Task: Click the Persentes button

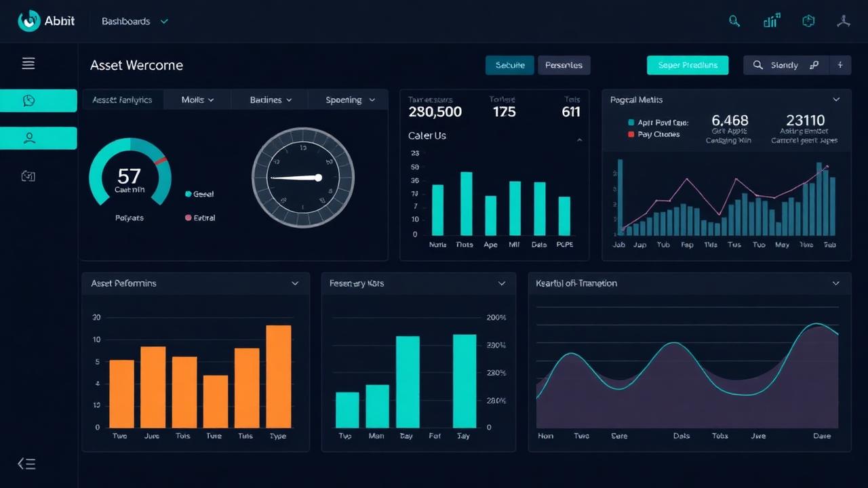Action: tap(564, 65)
